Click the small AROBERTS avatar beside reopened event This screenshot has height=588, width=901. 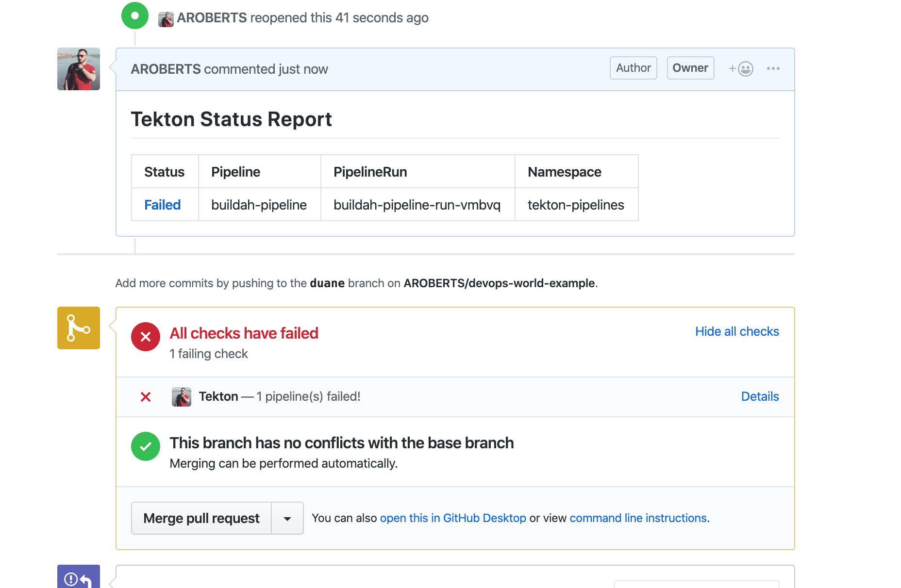166,19
